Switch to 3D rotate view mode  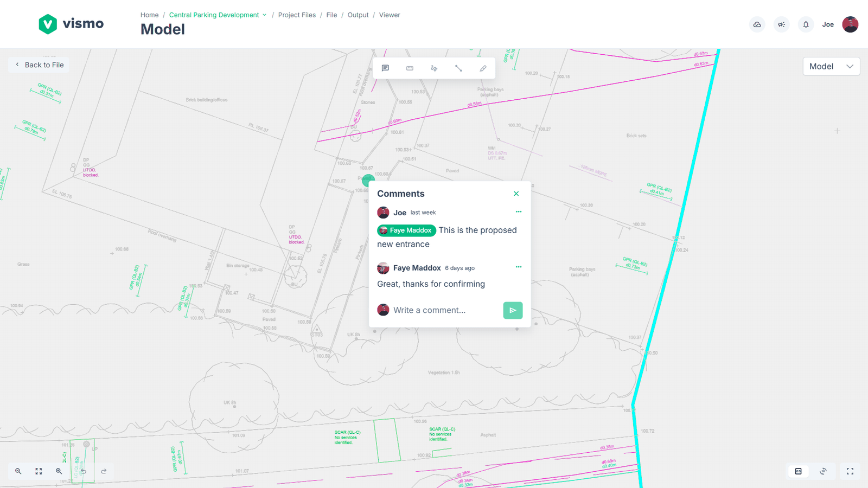point(823,471)
